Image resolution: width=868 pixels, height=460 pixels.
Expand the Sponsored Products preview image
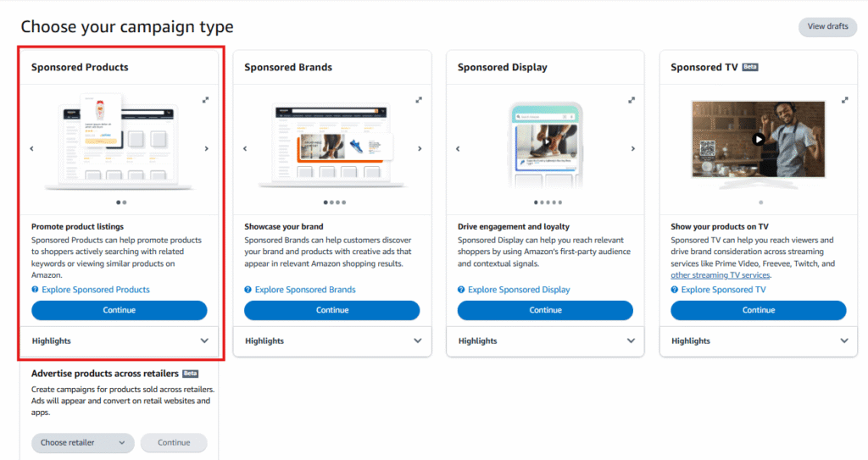(204, 100)
